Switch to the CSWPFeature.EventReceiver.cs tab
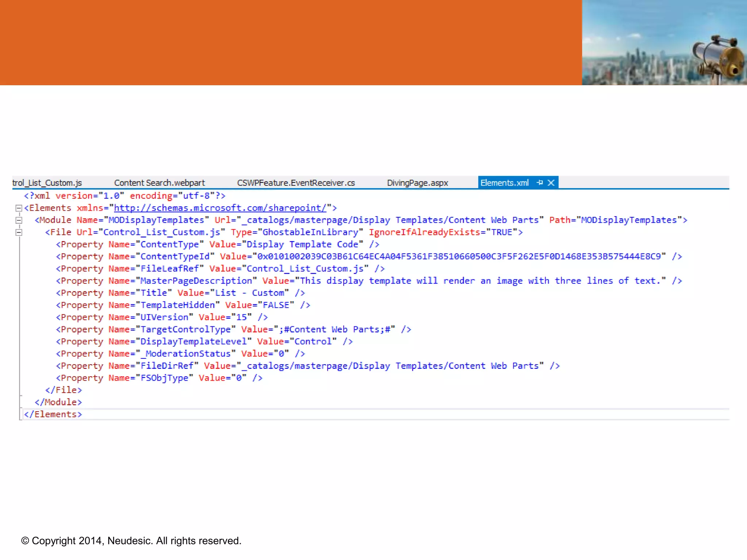Image resolution: width=747 pixels, height=560 pixels. [x=296, y=183]
